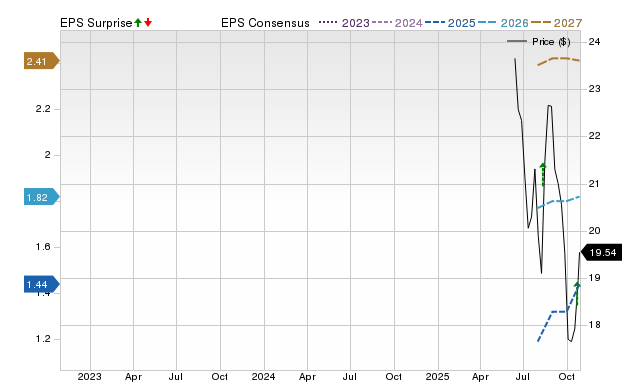Click the red down arrow beside EPS Surprise
640x382 pixels.
click(148, 22)
